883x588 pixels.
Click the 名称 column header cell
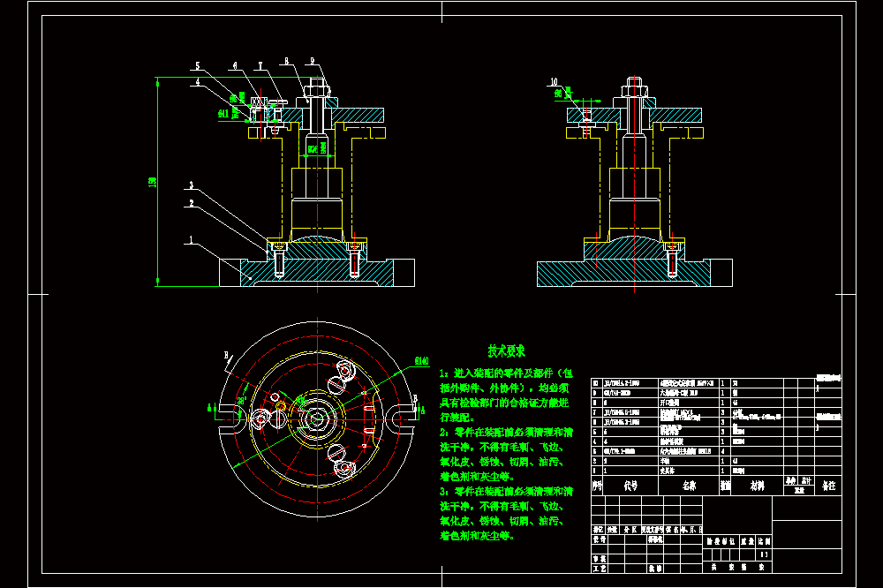pyautogui.click(x=689, y=486)
